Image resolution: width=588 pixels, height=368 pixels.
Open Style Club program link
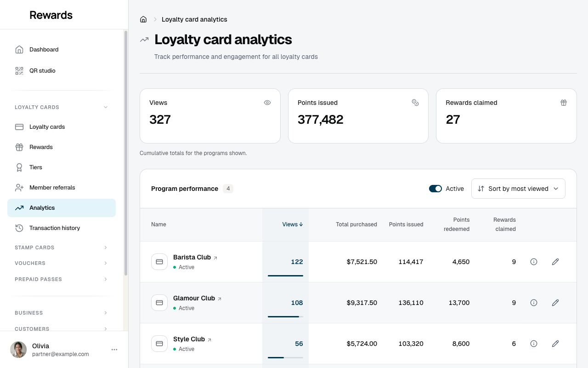[192, 339]
